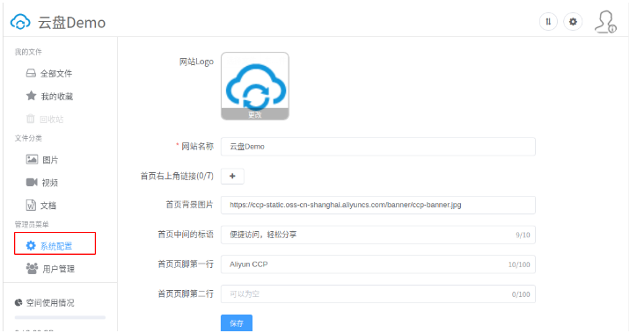Click the 云盘Demo title text
Viewport: 644px width, 333px height.
point(72,23)
